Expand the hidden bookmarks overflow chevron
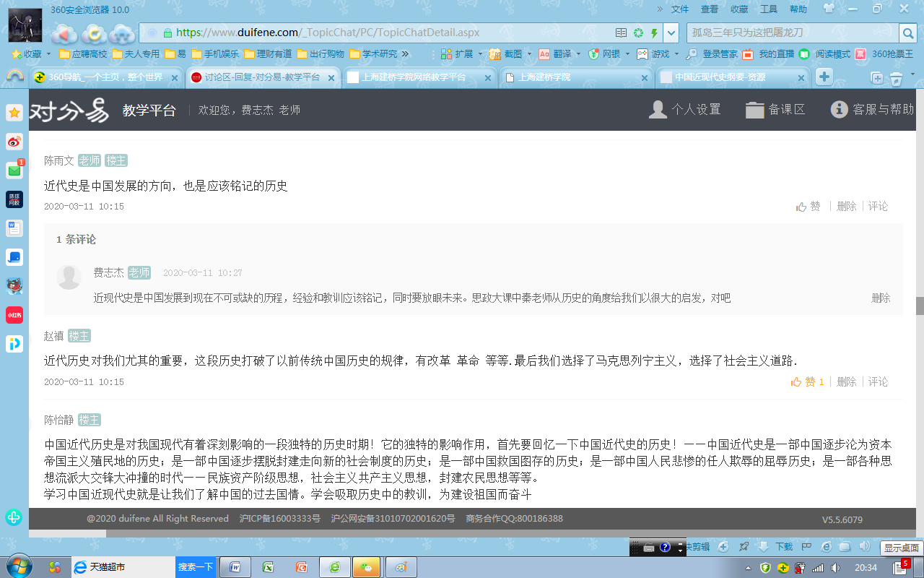Viewport: 924px width, 578px height. pyautogui.click(x=405, y=53)
